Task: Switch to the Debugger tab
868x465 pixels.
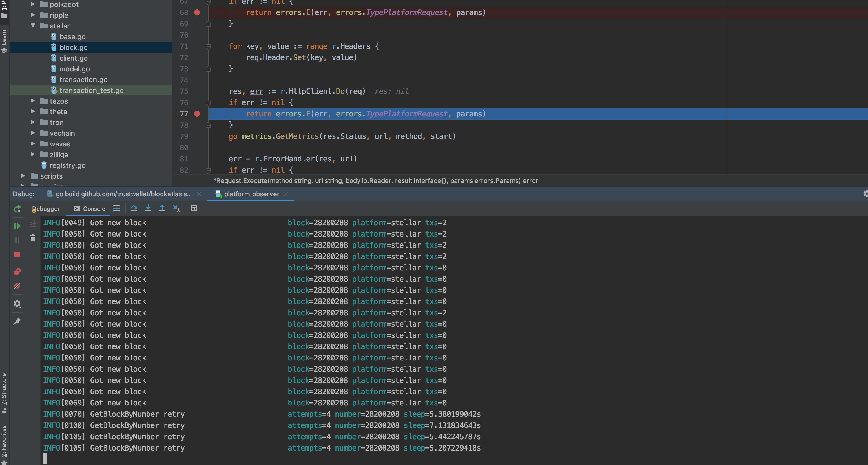Action: click(46, 209)
